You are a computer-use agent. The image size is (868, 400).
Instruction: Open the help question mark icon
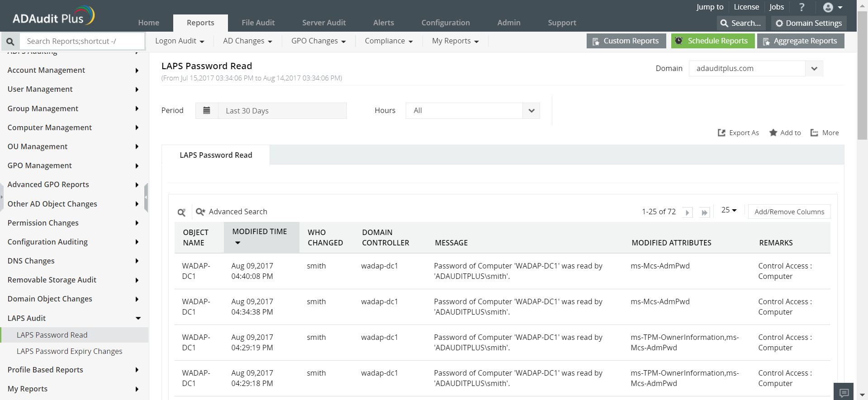[802, 7]
